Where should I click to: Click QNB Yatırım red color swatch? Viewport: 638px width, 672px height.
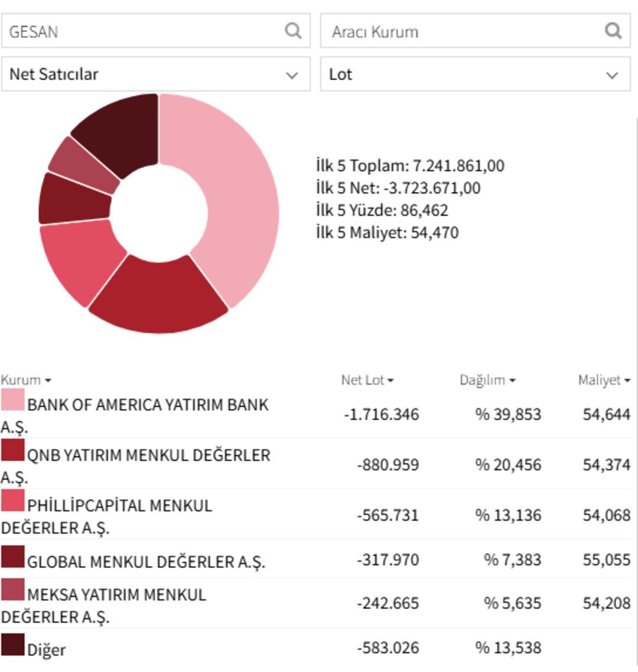pyautogui.click(x=12, y=450)
